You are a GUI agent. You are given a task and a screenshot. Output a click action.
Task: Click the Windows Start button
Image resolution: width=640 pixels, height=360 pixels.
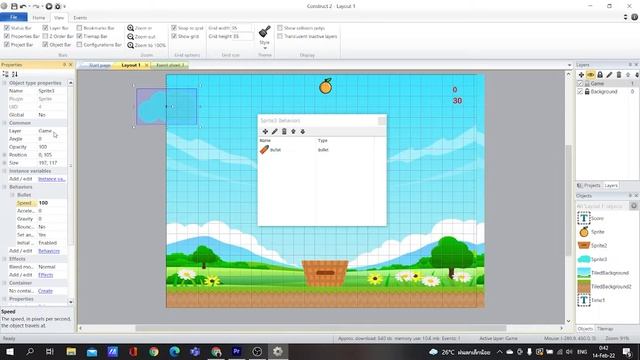(x=10, y=351)
